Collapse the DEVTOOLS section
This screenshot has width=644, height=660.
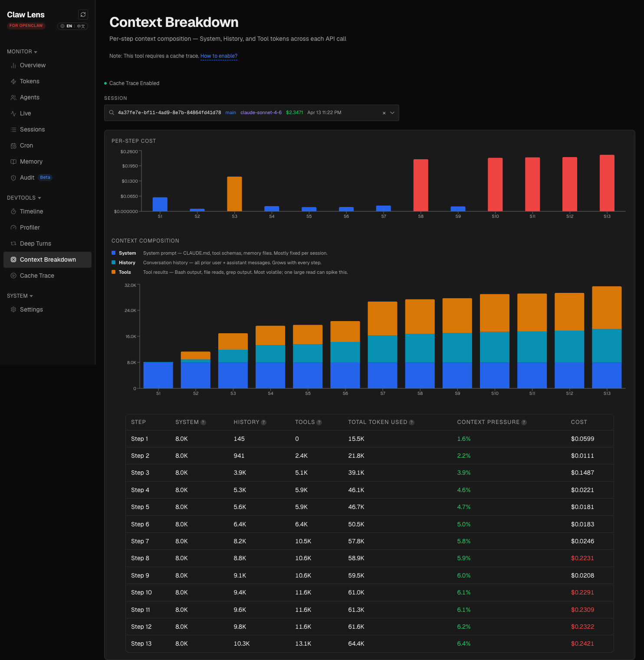tap(24, 198)
